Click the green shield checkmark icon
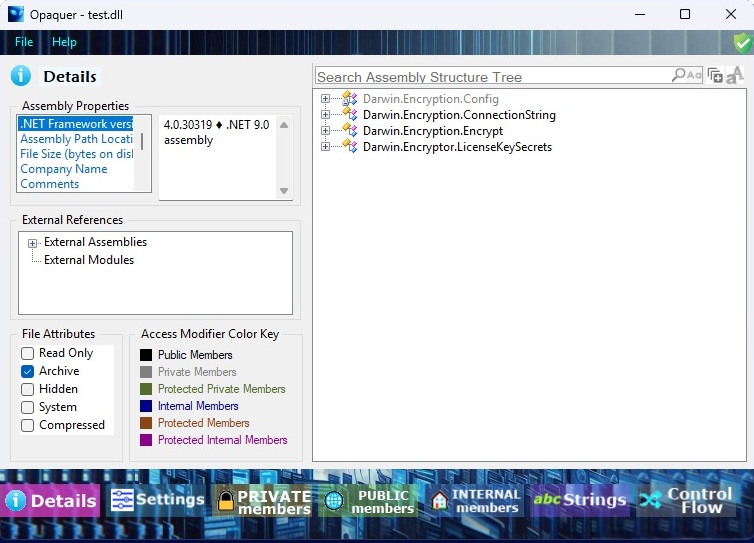 tap(743, 43)
